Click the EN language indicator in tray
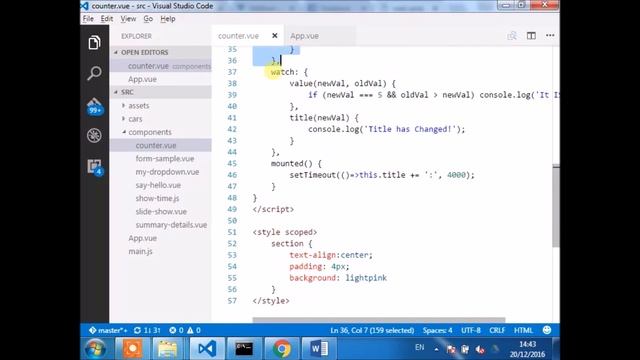Screen dimensions: 640x360 pos(419,348)
